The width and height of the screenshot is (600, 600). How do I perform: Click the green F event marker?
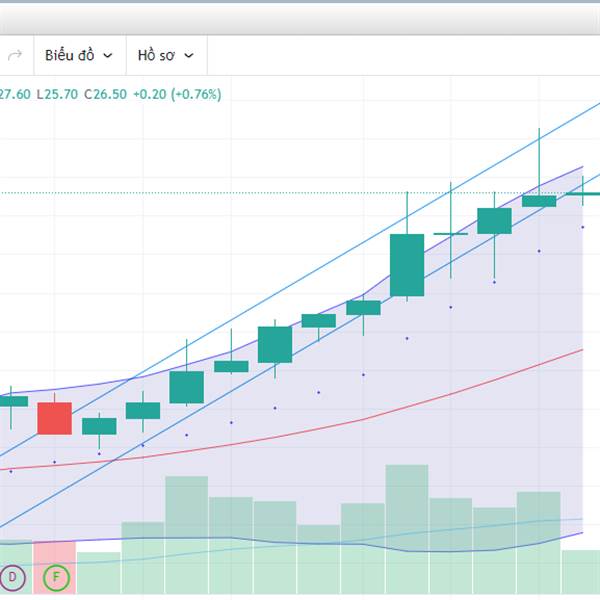pyautogui.click(x=56, y=577)
